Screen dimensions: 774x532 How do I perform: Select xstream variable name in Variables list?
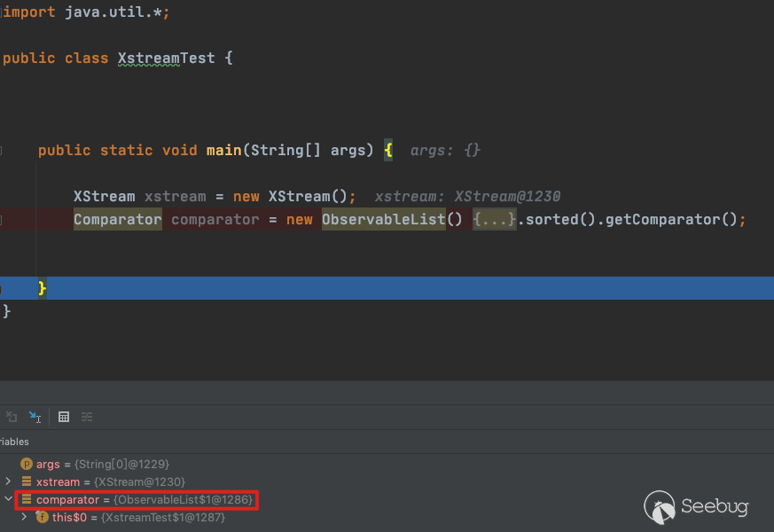(58, 481)
